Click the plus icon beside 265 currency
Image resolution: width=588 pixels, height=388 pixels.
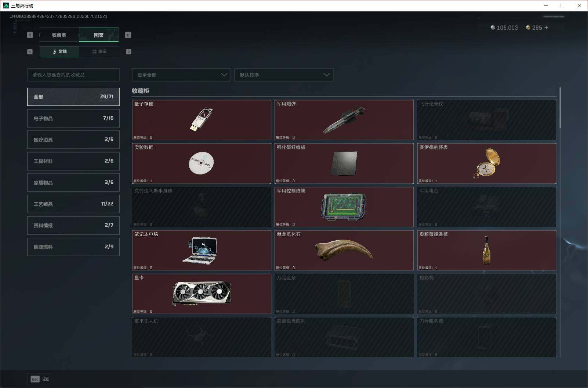click(546, 28)
